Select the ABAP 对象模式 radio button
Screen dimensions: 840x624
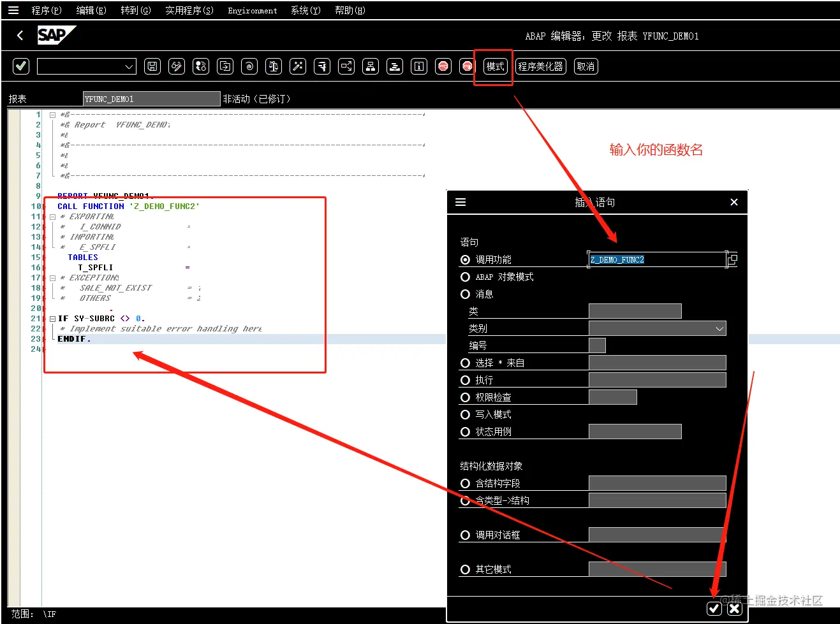[465, 277]
